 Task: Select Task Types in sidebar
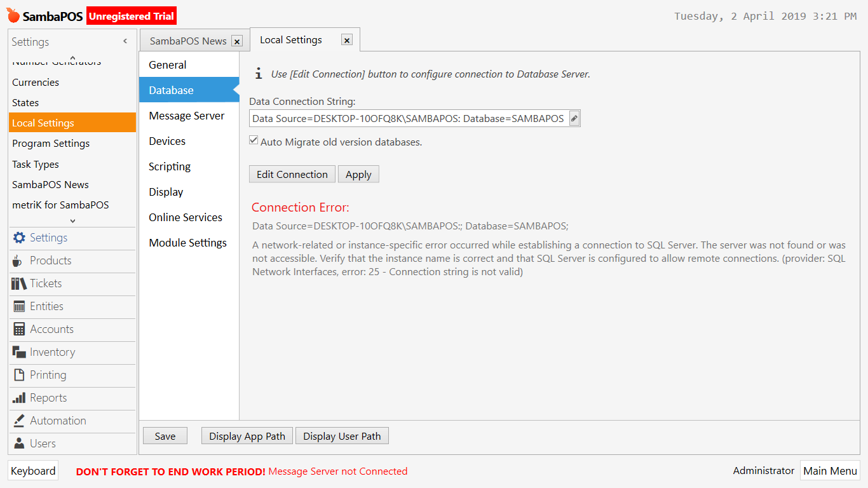[72, 164]
